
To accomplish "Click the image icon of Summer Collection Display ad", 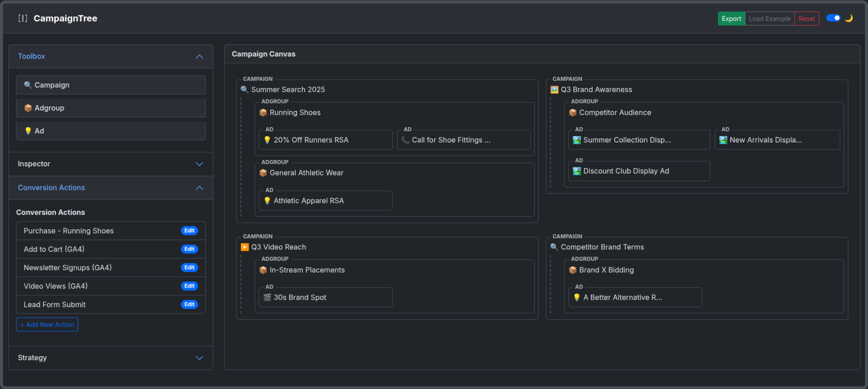I will pos(577,140).
